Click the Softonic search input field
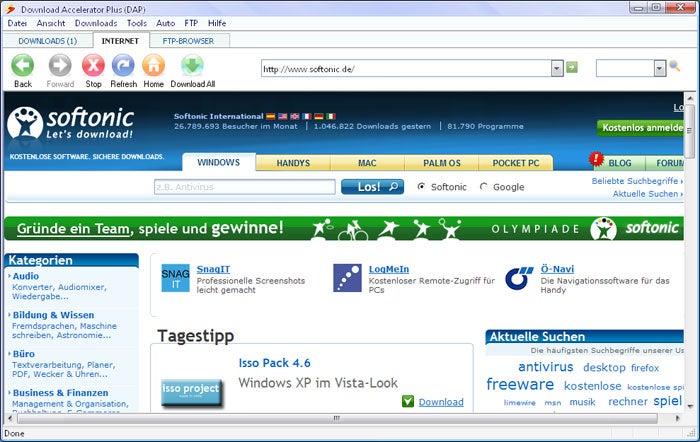 [245, 187]
